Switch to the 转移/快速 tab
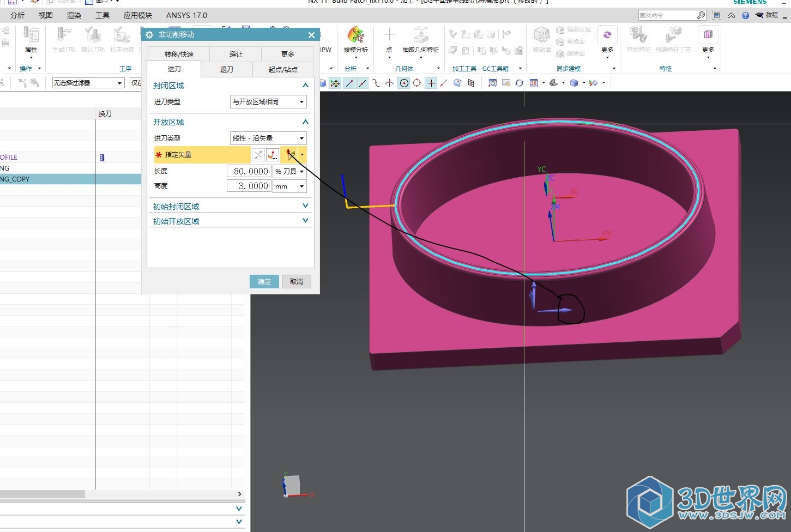The height and width of the screenshot is (532, 791). pyautogui.click(x=179, y=54)
